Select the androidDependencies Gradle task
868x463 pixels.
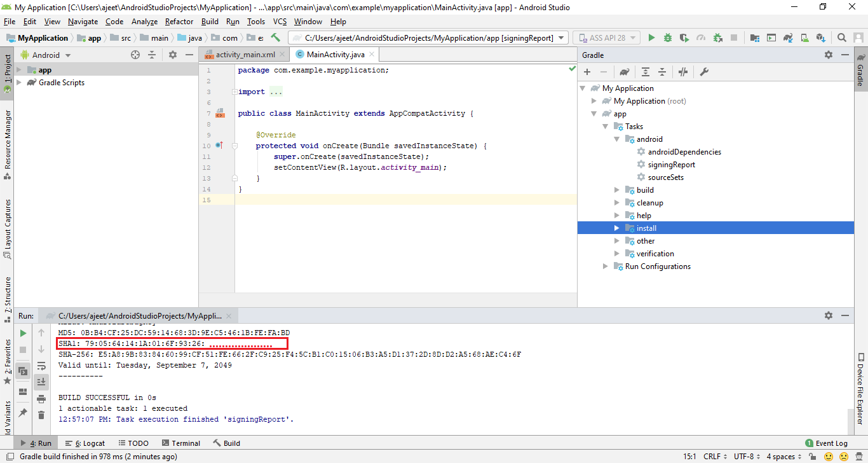684,152
